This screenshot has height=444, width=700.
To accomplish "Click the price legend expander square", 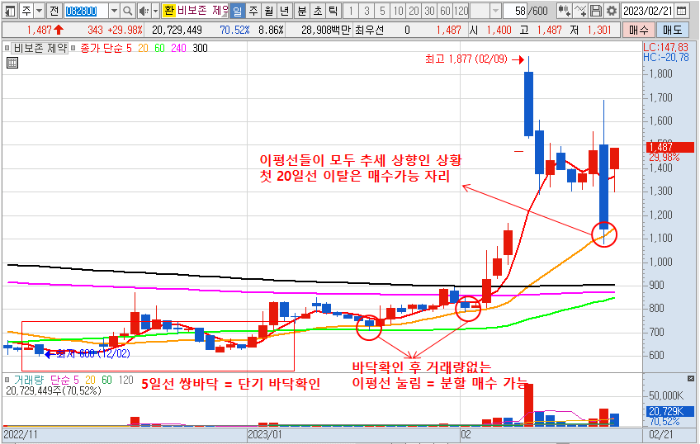I will pos(7,48).
